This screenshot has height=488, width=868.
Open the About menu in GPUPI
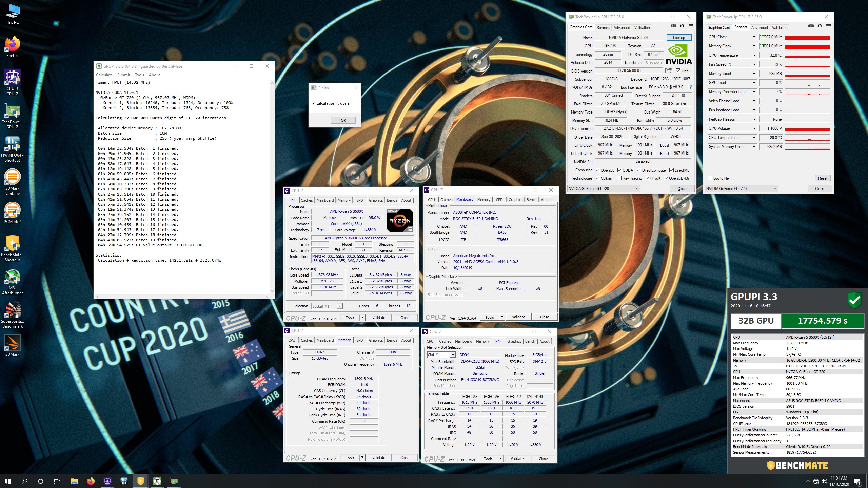tap(154, 75)
